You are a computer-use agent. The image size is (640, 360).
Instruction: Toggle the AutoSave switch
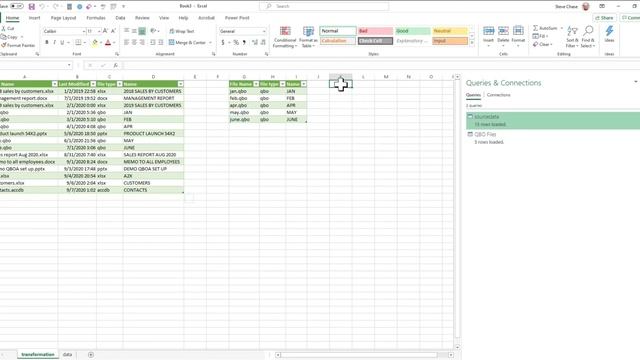(17, 6)
